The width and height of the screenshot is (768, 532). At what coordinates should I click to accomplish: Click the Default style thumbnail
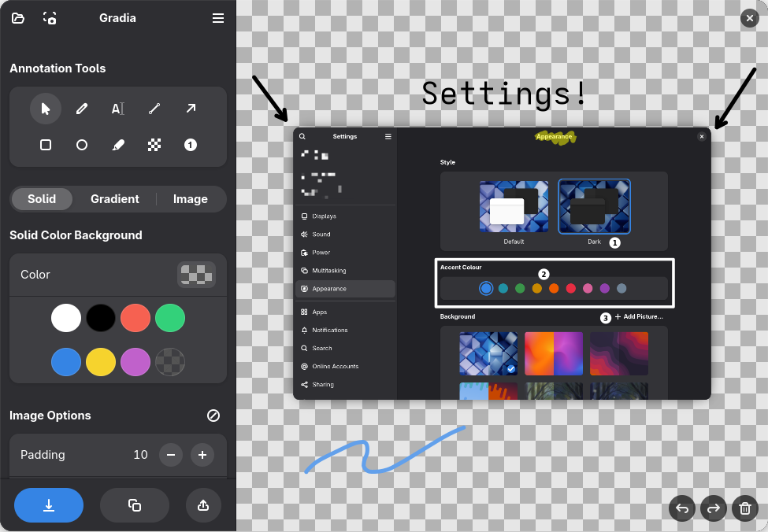point(514,206)
